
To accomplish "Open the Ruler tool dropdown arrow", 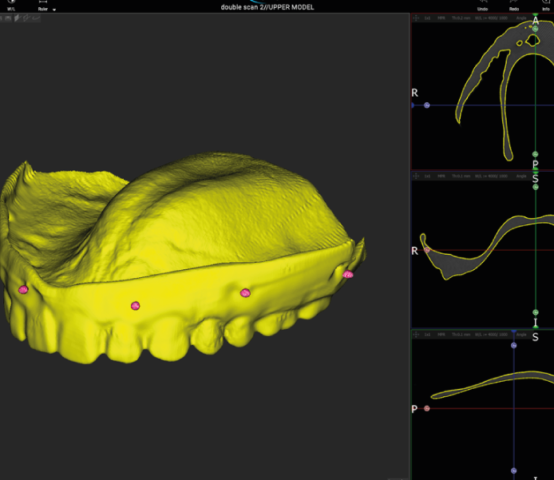I will pos(54,10).
